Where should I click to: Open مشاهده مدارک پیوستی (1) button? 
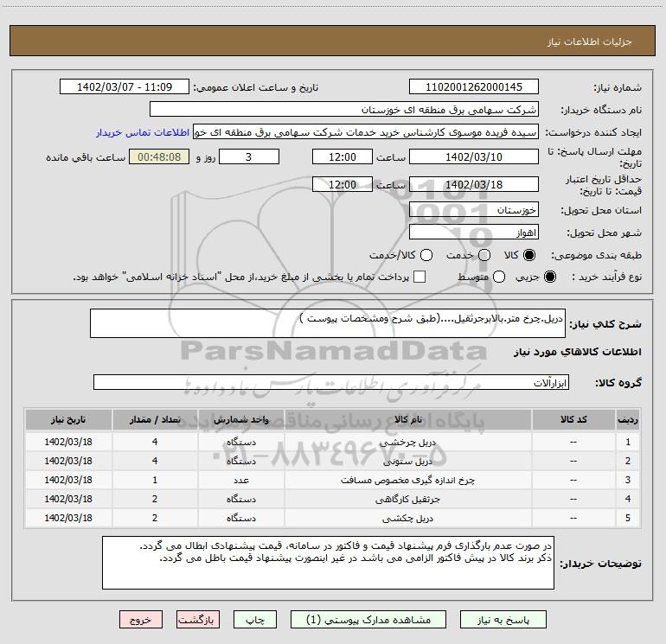click(368, 620)
